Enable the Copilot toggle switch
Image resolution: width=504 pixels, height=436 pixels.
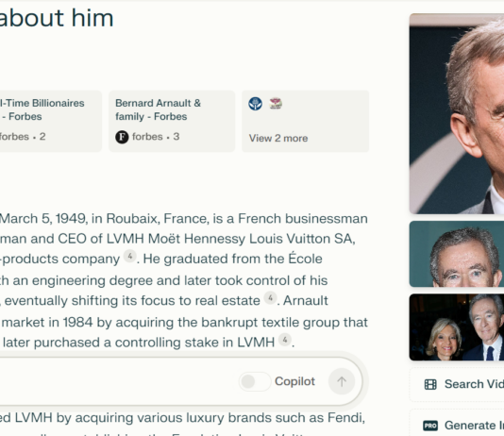coord(255,381)
